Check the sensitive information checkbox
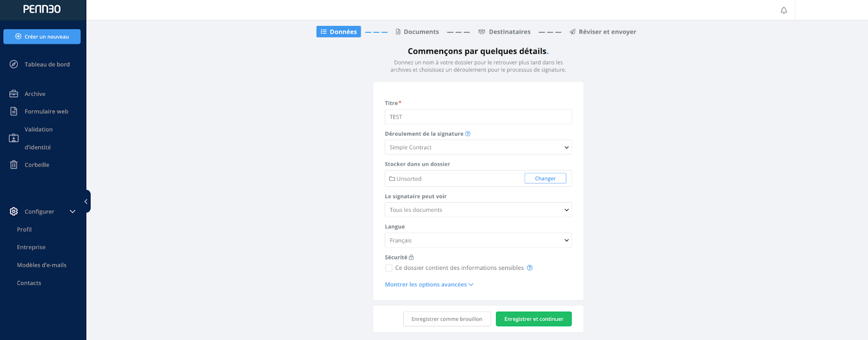868x340 pixels. pos(388,268)
